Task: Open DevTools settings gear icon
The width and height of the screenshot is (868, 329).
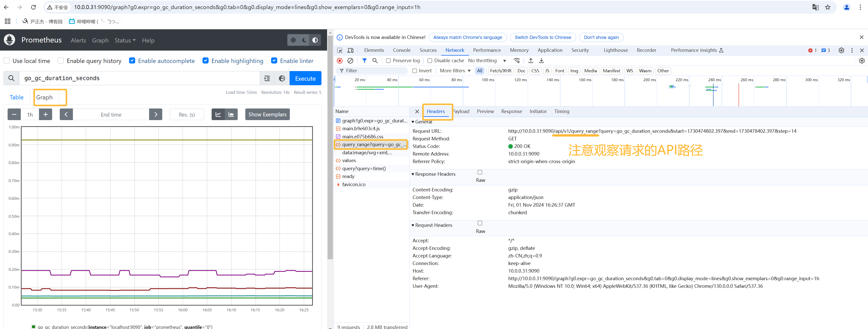Action: click(x=841, y=50)
